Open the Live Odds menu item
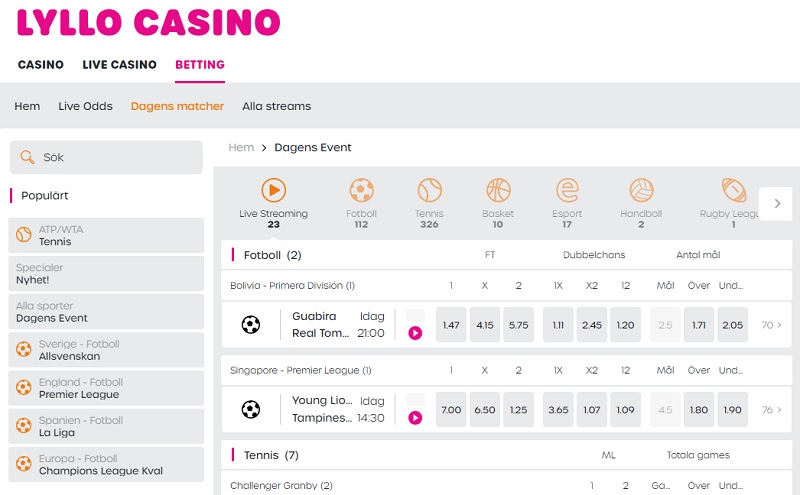Viewport: 800px width, 495px height. click(85, 106)
